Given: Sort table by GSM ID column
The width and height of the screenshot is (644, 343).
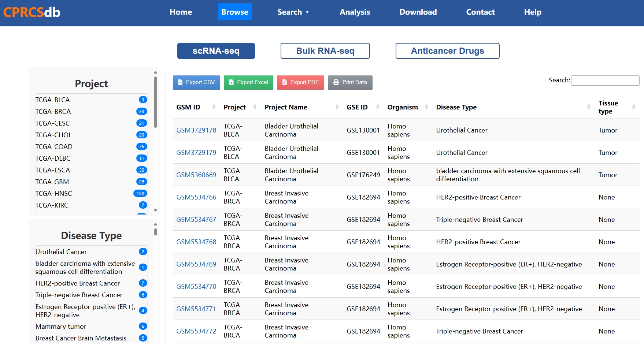Looking at the screenshot, I should (x=188, y=107).
